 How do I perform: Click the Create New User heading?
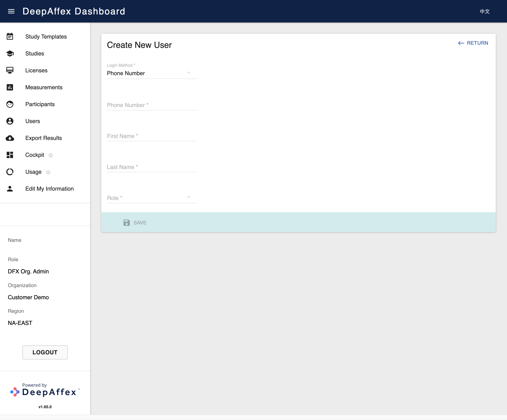click(x=139, y=45)
